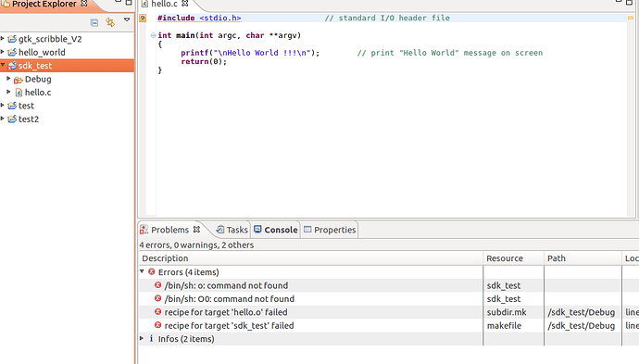This screenshot has height=364, width=639.
Task: Click the Debug folder icon
Action: click(19, 80)
